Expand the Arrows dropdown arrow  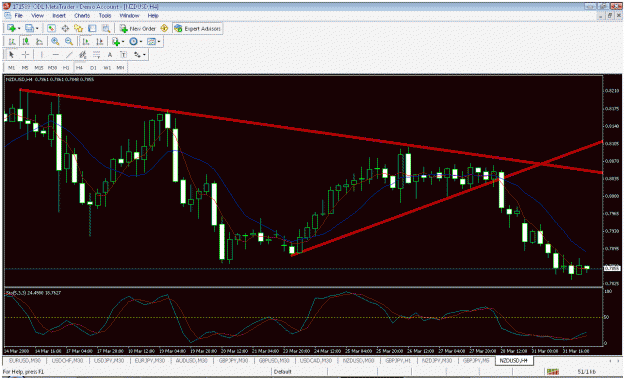point(144,55)
